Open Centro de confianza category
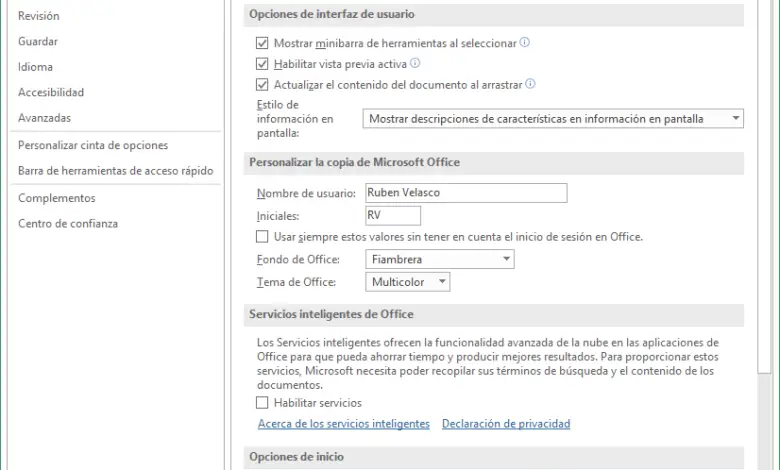Screen dimensions: 780x470 68,224
